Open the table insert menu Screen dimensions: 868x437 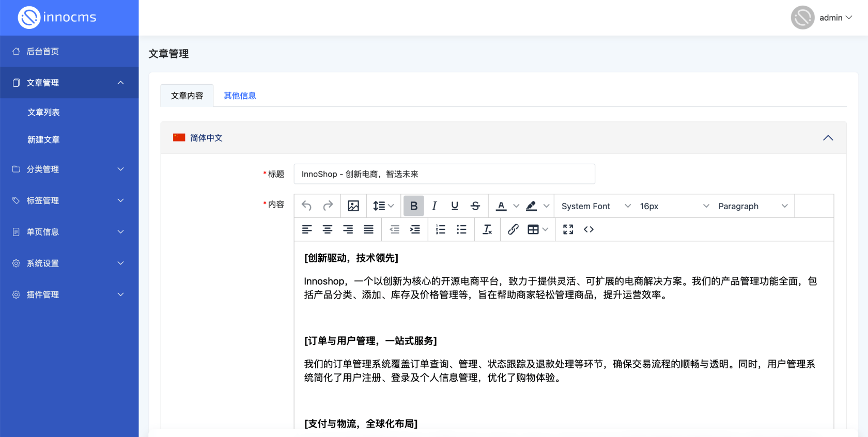tap(538, 229)
